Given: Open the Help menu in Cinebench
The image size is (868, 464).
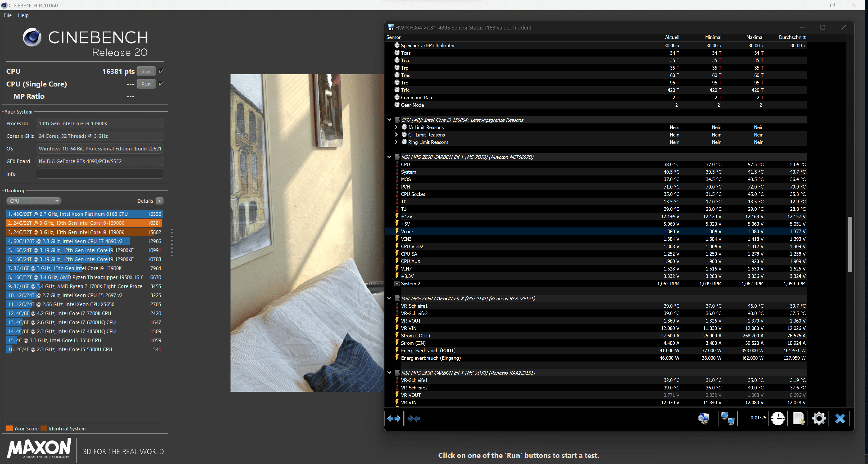Looking at the screenshot, I should [23, 15].
